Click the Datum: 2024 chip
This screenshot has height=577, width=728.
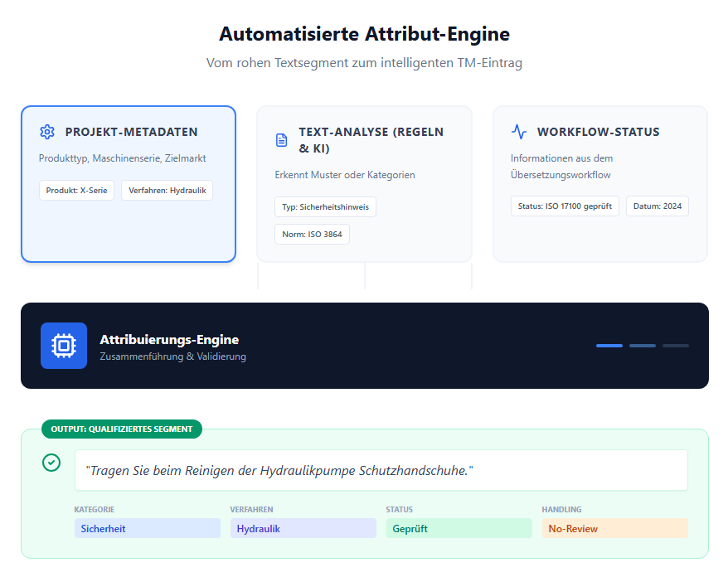coord(658,206)
